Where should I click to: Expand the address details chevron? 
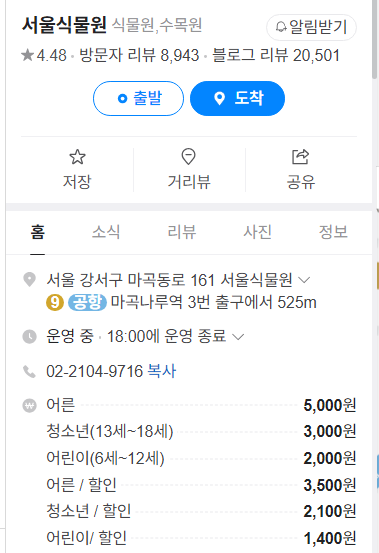pyautogui.click(x=304, y=280)
